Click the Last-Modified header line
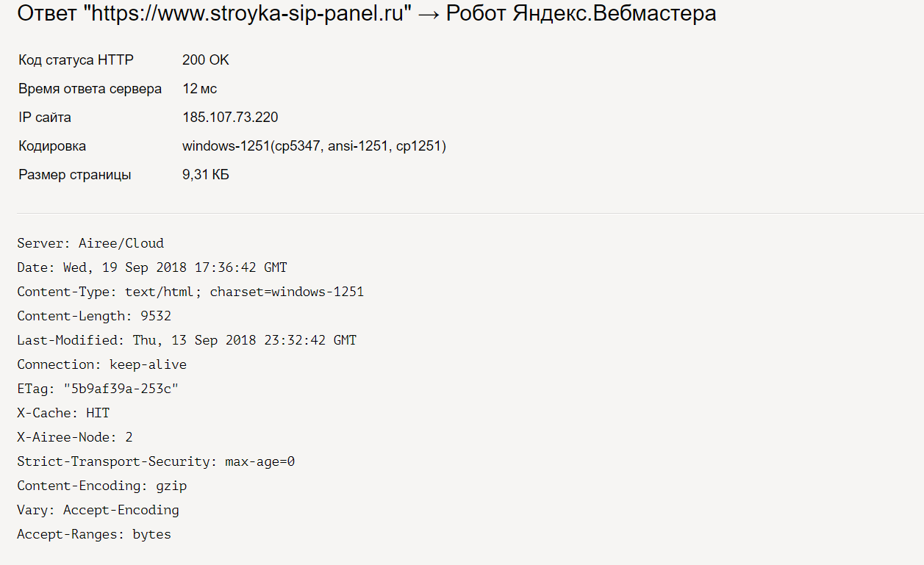 click(187, 340)
